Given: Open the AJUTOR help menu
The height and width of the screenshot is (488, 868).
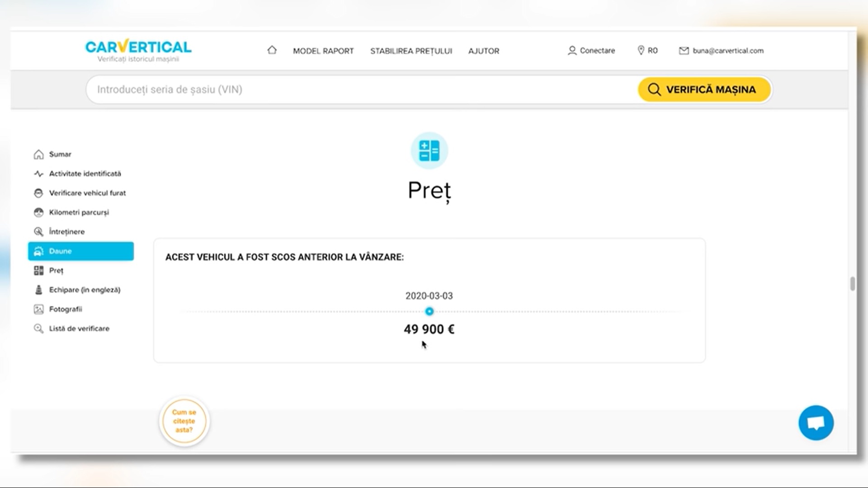Looking at the screenshot, I should pyautogui.click(x=483, y=51).
